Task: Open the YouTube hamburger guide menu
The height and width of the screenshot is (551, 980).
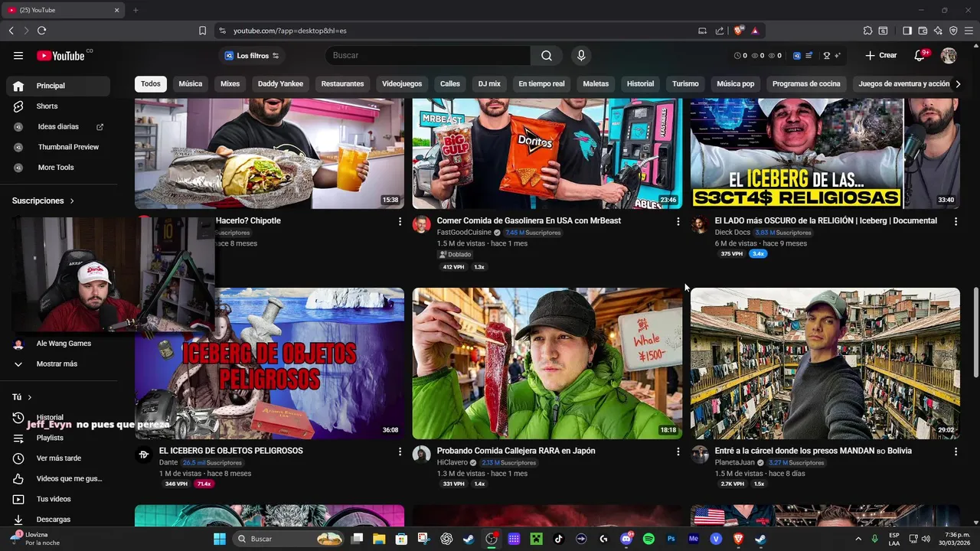Action: 18,55
